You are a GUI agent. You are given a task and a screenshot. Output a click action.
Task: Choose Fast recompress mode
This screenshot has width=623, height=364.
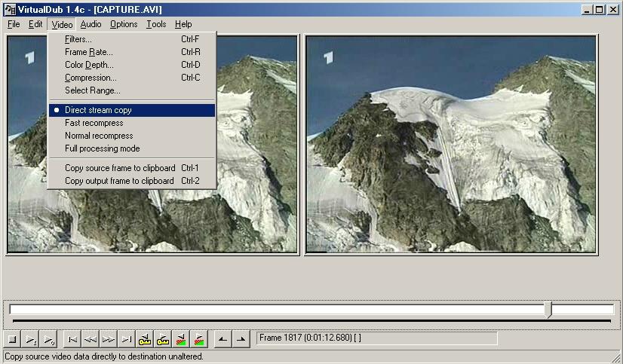(x=94, y=123)
